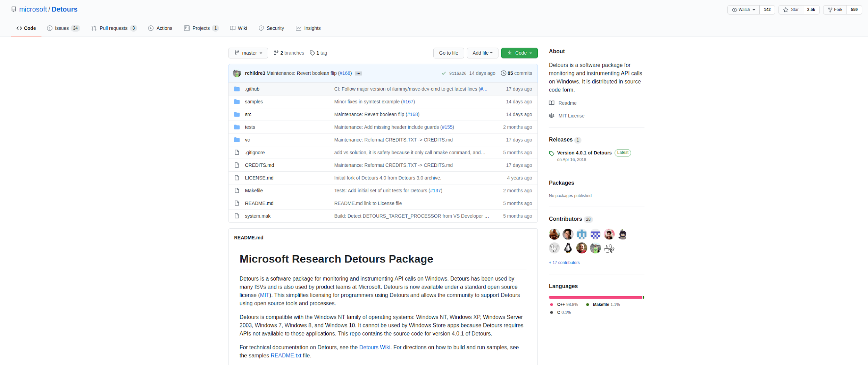Click the system.mak file icon

click(237, 216)
